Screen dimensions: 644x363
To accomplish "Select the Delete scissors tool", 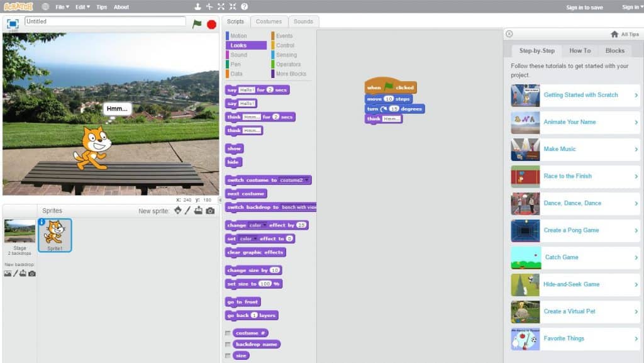I will pyautogui.click(x=209, y=6).
